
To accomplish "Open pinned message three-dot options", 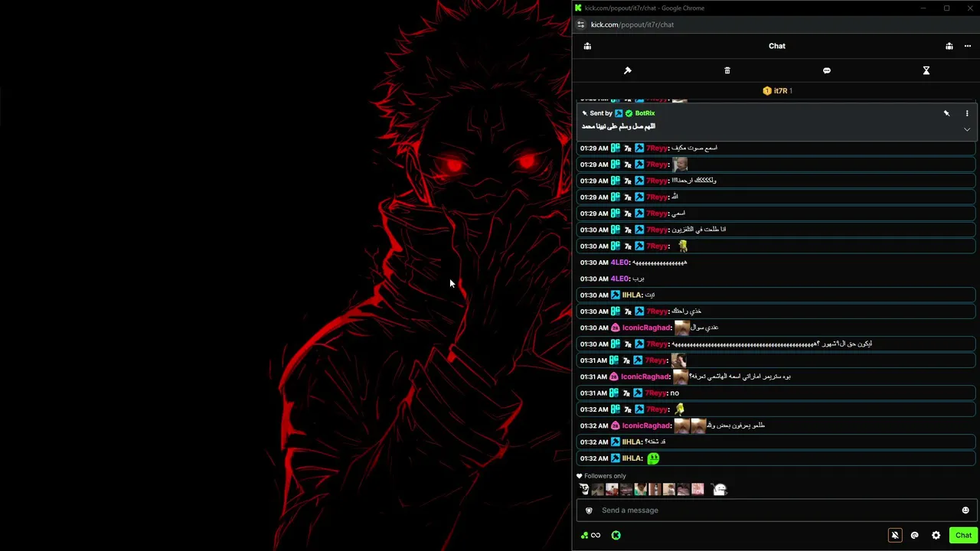I will (967, 113).
